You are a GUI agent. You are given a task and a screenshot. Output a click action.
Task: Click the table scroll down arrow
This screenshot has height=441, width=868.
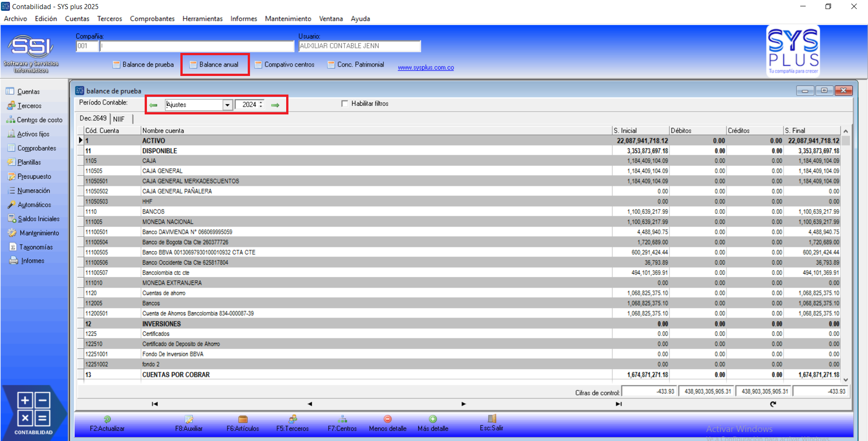click(845, 380)
